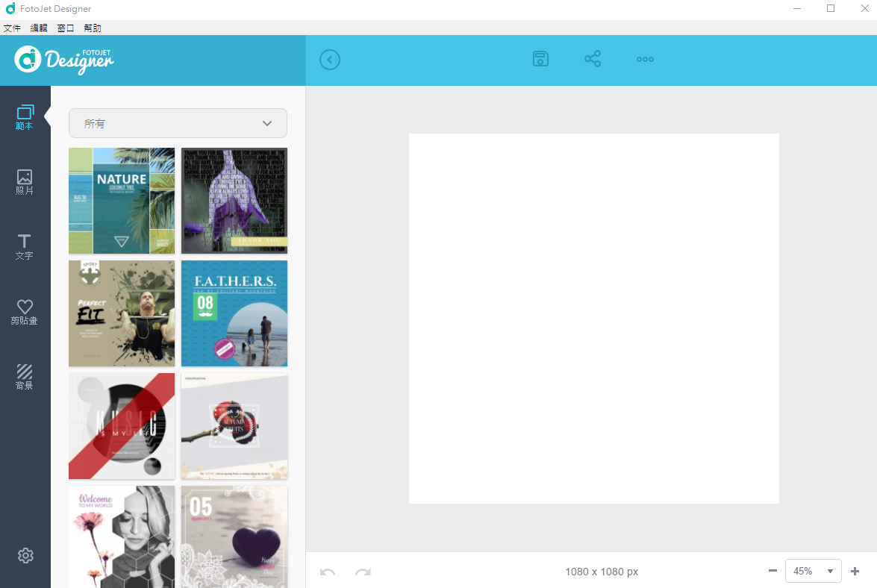
Task: Click the white design canvas
Action: (594, 319)
